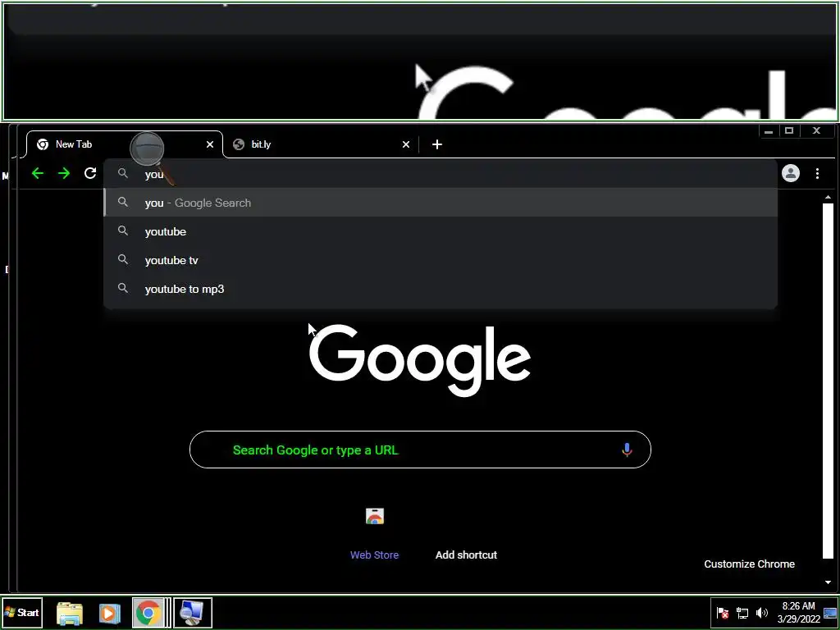This screenshot has height=630, width=840.
Task: Click the Chrome taskbar icon
Action: 148,613
